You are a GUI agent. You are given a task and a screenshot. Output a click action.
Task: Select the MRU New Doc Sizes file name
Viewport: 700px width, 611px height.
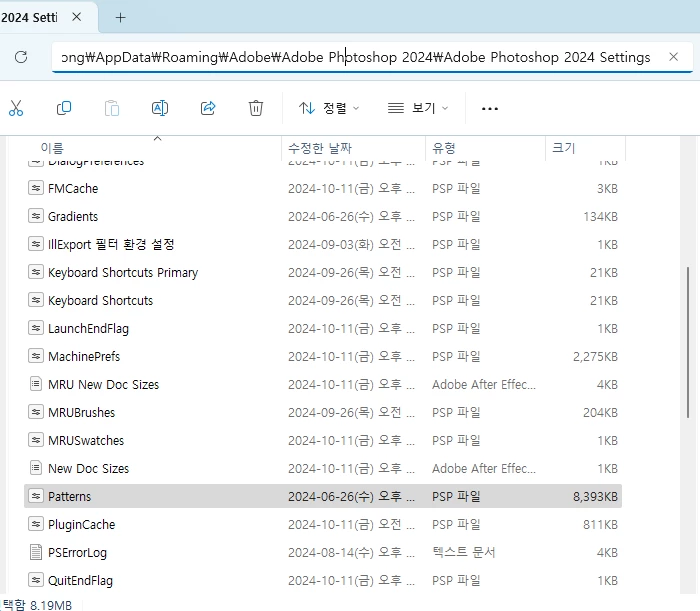104,384
